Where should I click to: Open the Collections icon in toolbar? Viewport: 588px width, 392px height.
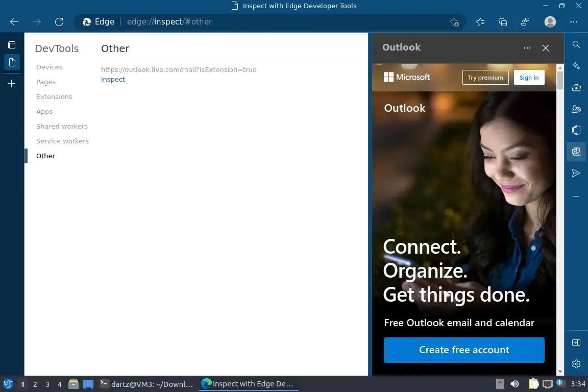coord(503,22)
